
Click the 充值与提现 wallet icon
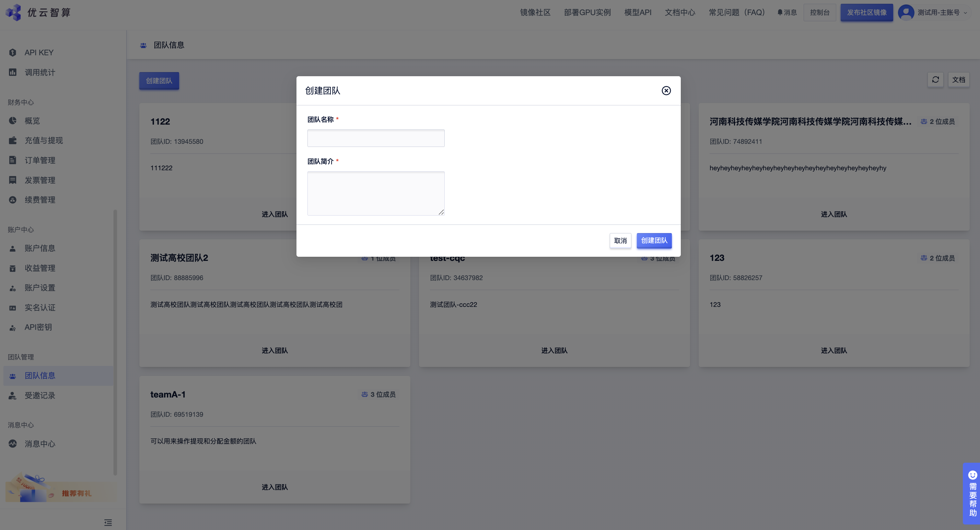tap(13, 140)
